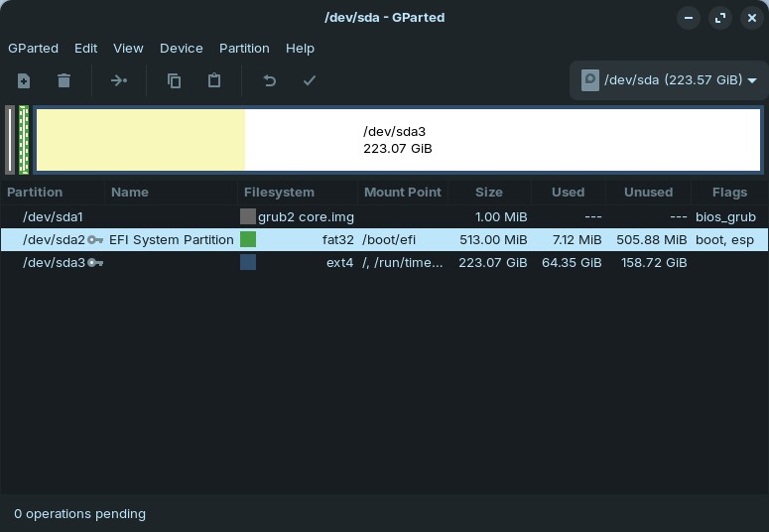The width and height of the screenshot is (769, 532).
Task: Click the ext4 filesystem text
Action: [x=340, y=263]
